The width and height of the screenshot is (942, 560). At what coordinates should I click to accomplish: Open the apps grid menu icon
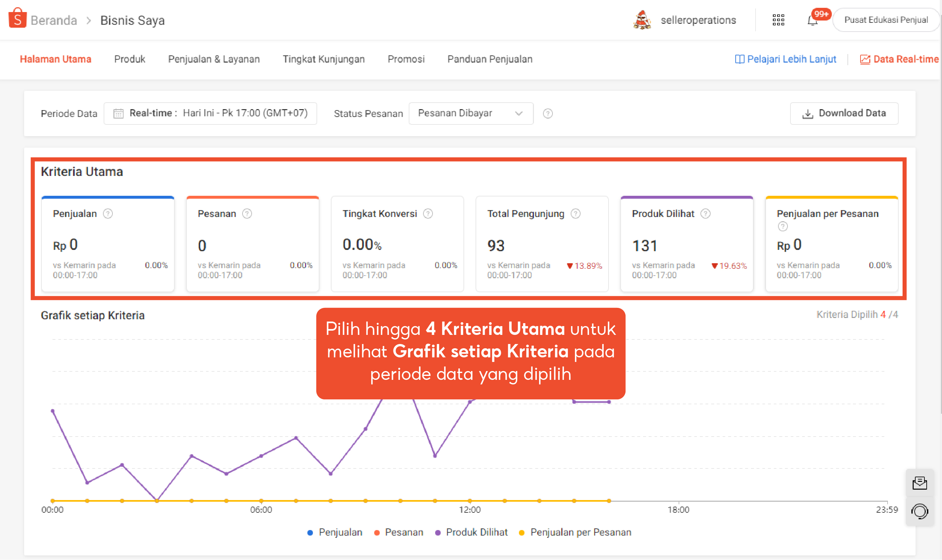[x=778, y=20]
